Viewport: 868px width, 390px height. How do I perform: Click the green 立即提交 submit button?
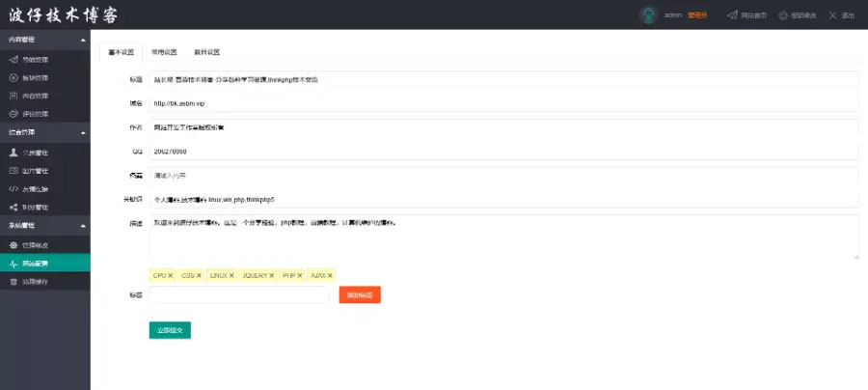pyautogui.click(x=170, y=330)
